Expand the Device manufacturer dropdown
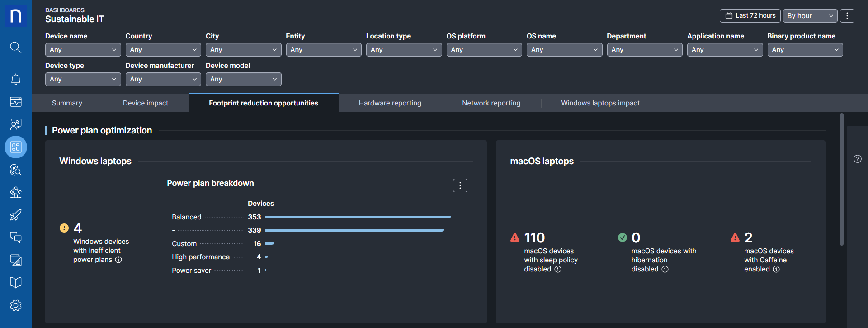The width and height of the screenshot is (868, 328). 163,79
